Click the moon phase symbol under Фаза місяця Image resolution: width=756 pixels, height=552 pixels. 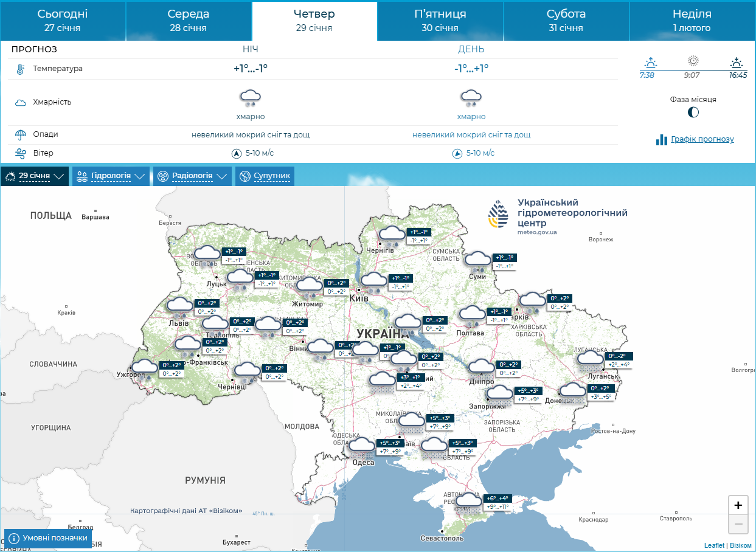(692, 112)
